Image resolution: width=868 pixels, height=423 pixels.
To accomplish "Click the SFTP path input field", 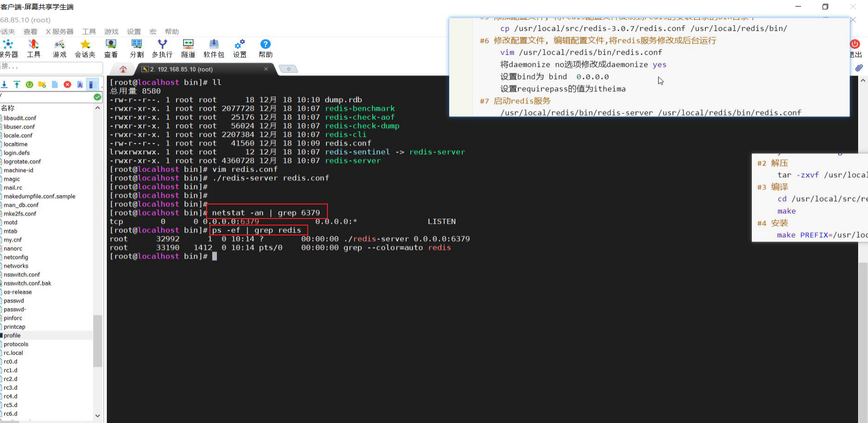I will click(46, 97).
